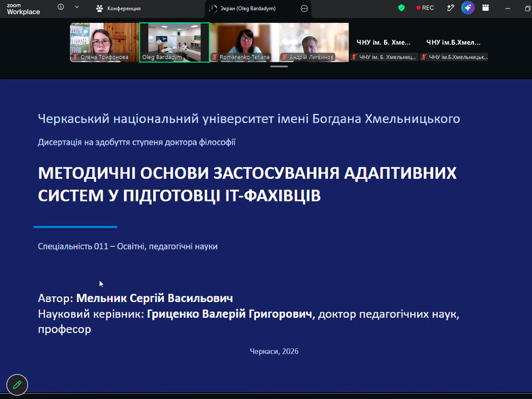
Task: Select Андрій Литвинов video thumbnail
Action: (314, 43)
